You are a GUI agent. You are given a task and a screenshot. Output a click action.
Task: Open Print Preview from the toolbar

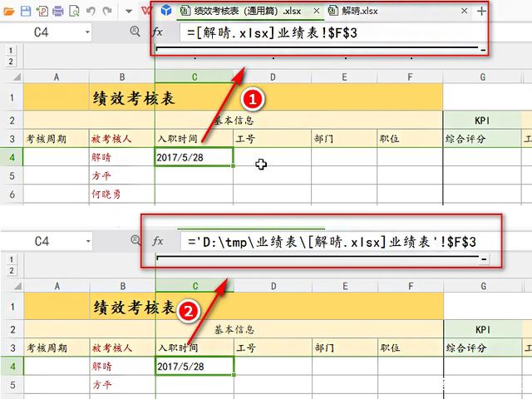pyautogui.click(x=74, y=11)
